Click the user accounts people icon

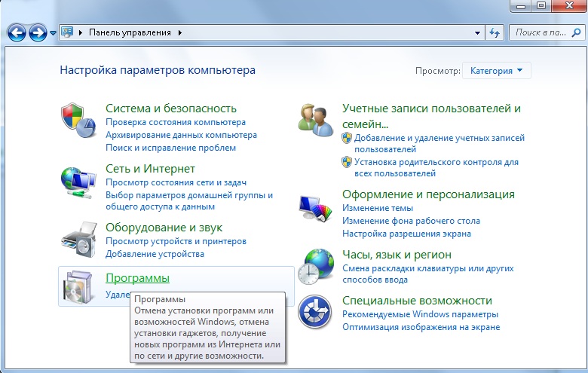[x=315, y=120]
